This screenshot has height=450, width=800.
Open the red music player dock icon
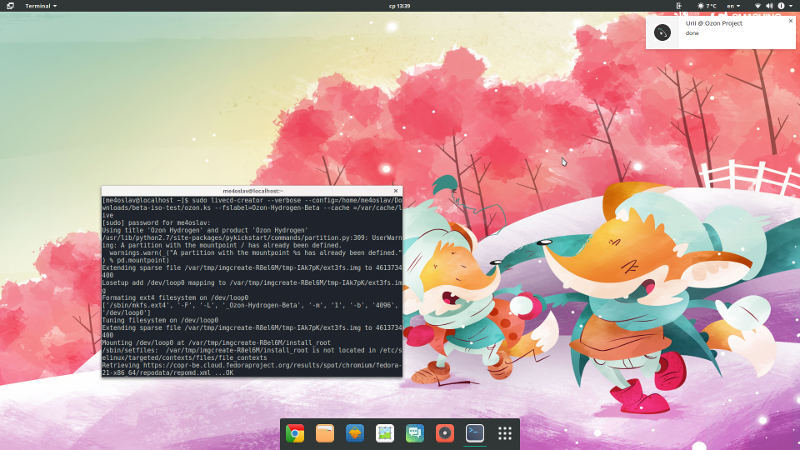click(x=444, y=433)
